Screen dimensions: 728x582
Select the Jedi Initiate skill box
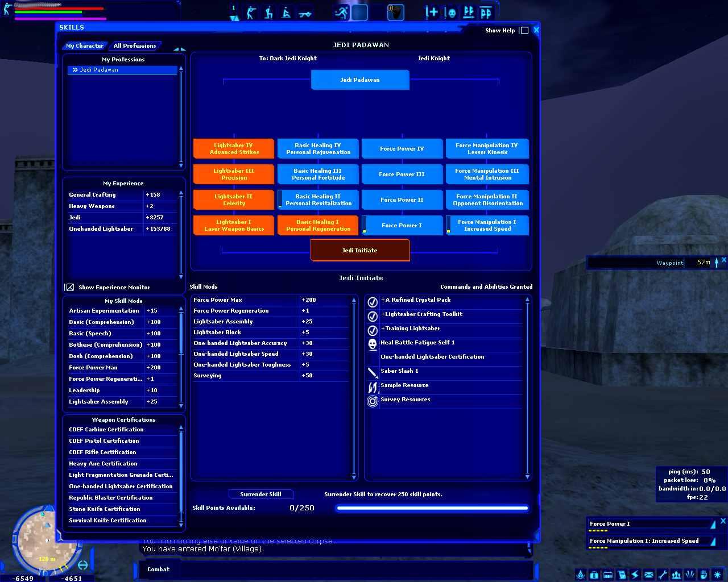coord(360,250)
